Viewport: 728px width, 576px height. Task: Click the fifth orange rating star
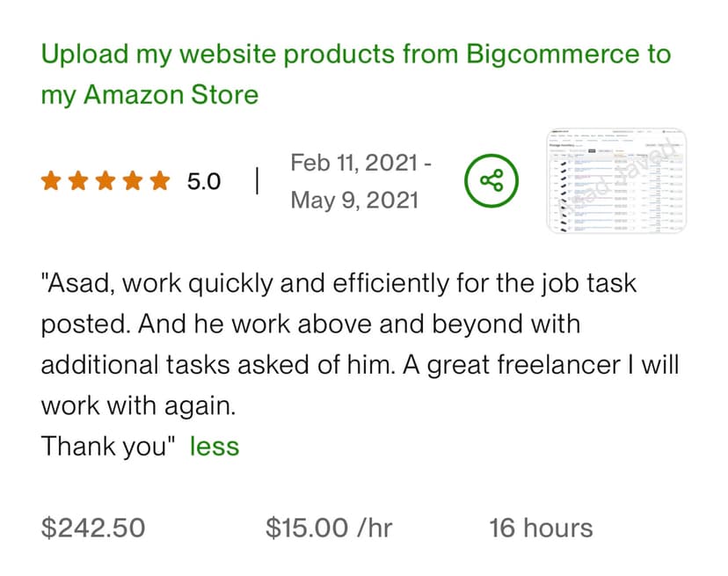(x=159, y=182)
